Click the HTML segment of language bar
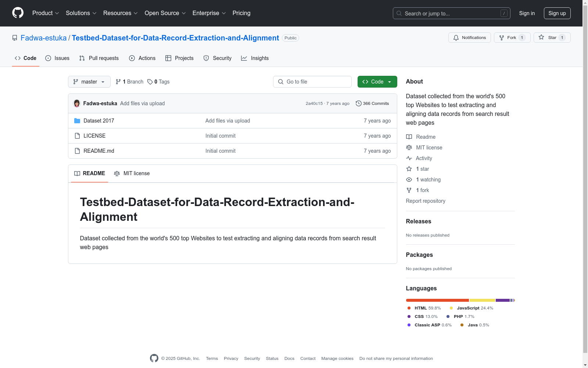Viewport: 588px width, 368px height. 437,300
